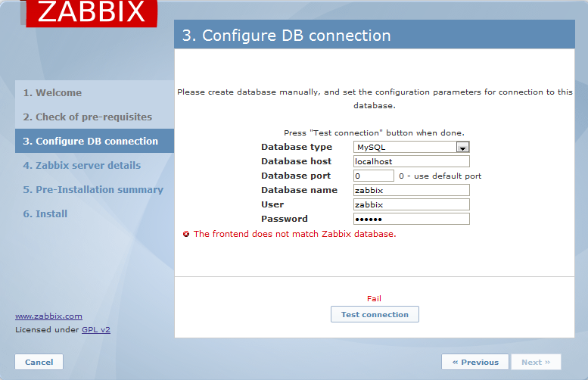Open the Database type dropdown
The image size is (588, 380).
pos(412,147)
